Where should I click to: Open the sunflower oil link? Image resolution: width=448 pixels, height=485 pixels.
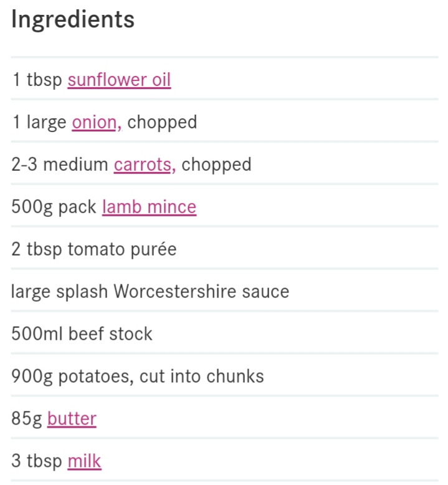coord(120,80)
